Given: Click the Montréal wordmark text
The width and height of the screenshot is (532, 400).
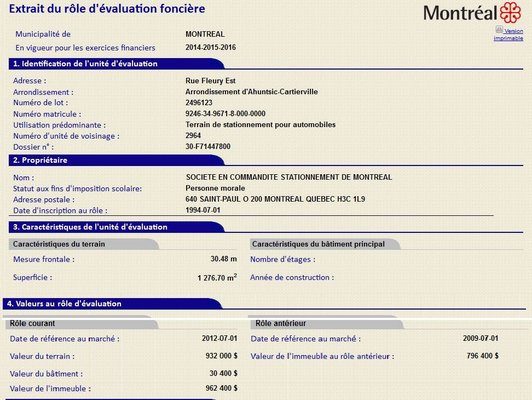Looking at the screenshot, I should click(460, 13).
